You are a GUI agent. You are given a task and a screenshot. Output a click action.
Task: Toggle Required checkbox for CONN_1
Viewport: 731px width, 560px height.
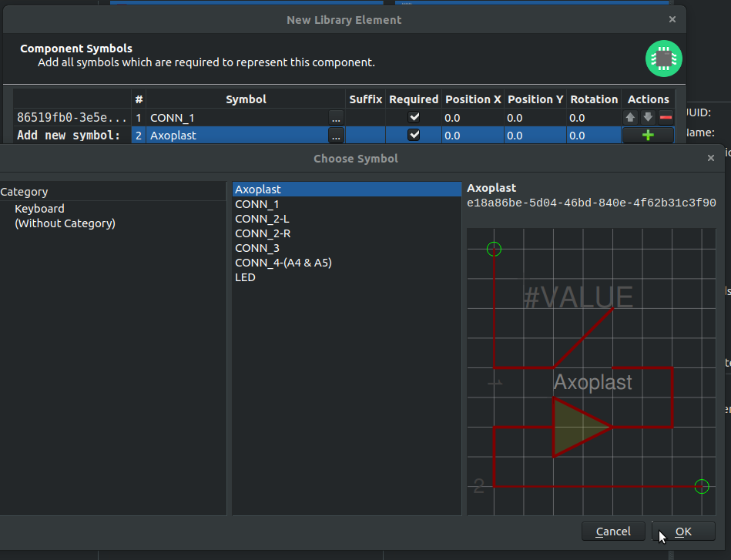pos(414,117)
